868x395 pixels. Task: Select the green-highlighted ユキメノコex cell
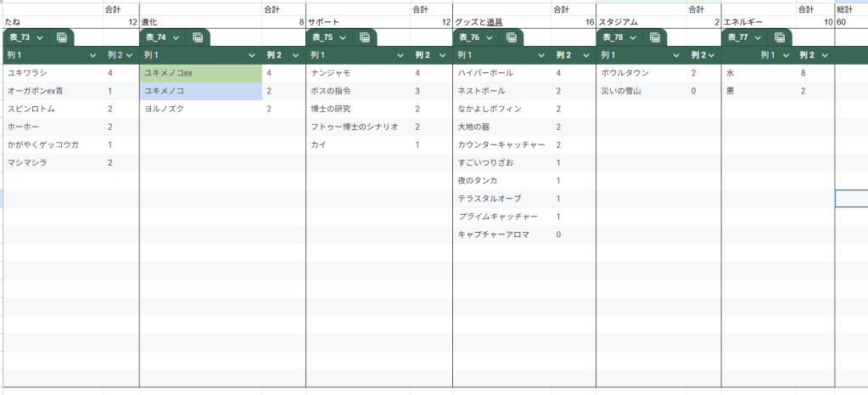click(x=200, y=73)
